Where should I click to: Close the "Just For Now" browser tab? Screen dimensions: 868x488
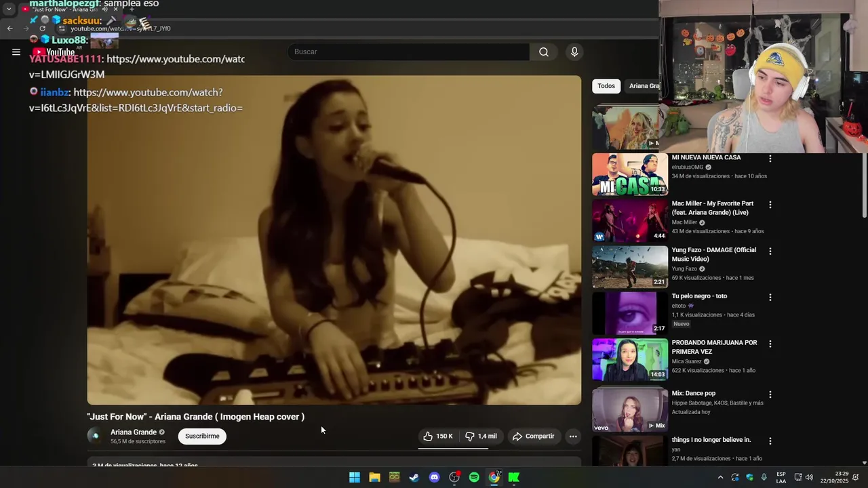coord(115,9)
